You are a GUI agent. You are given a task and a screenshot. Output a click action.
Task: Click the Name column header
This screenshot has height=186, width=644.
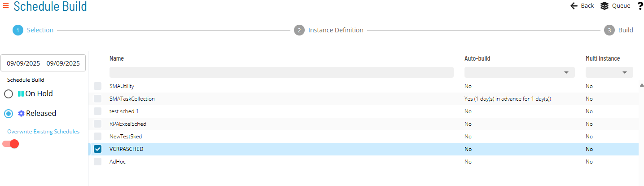tap(117, 58)
